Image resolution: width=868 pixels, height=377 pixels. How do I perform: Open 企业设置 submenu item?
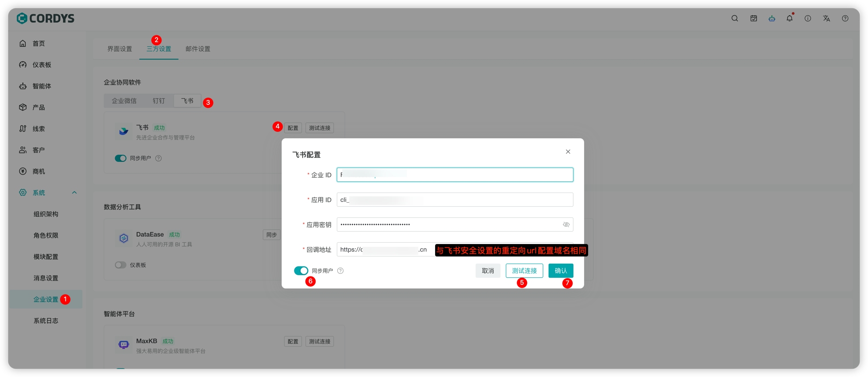(46, 299)
